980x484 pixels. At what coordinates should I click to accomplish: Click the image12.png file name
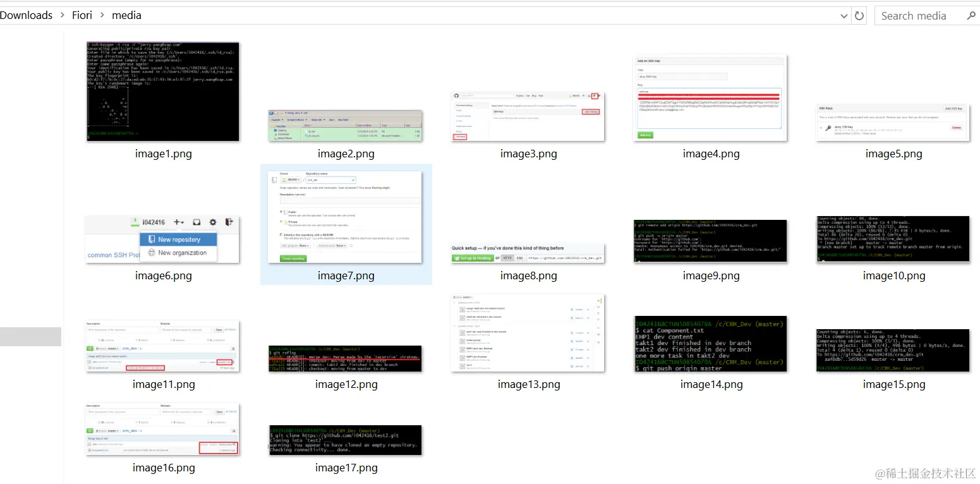346,384
